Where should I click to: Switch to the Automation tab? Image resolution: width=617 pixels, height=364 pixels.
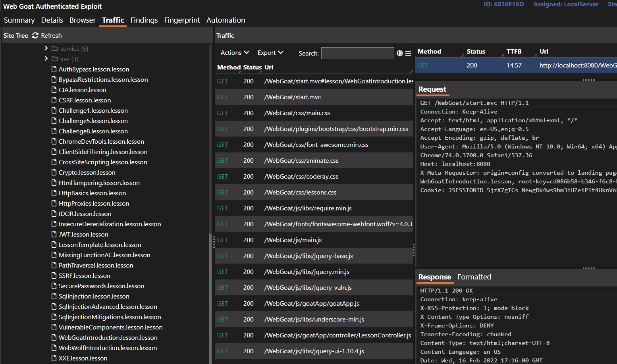coord(226,20)
